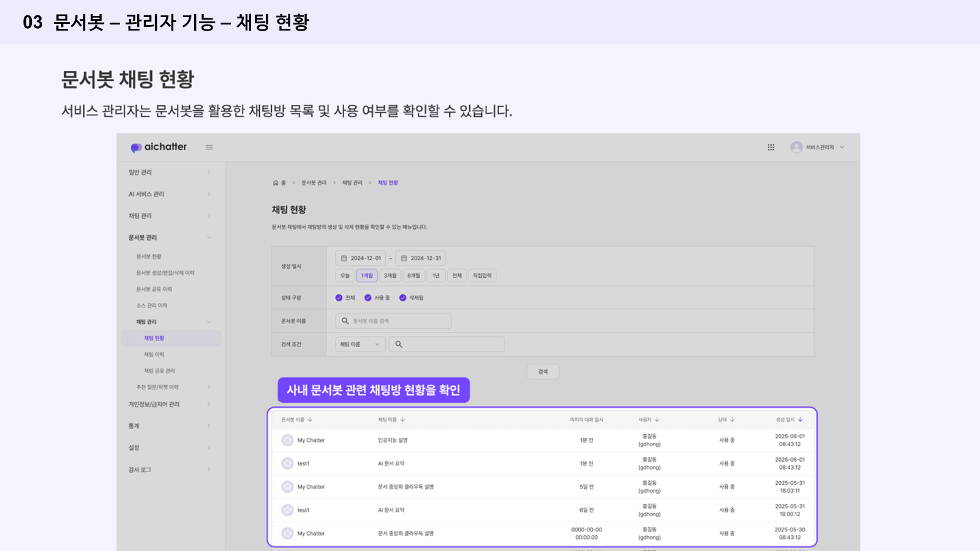
Task: Collapse the 문서봇 관리 sidebar section
Action: [209, 238]
